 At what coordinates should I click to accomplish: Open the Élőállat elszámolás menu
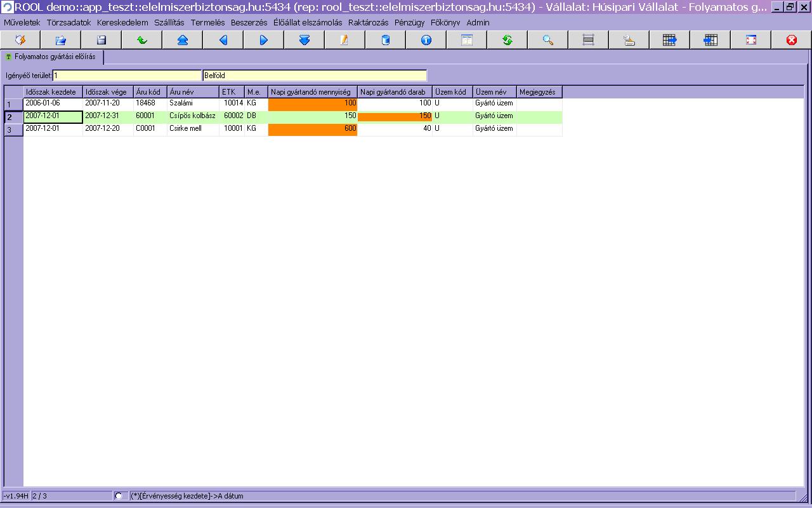[308, 22]
